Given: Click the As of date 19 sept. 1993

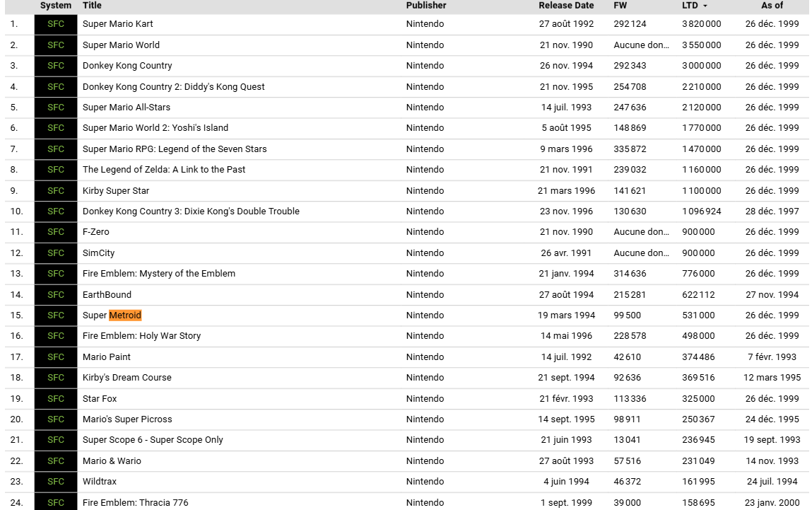Looking at the screenshot, I should pos(772,440).
